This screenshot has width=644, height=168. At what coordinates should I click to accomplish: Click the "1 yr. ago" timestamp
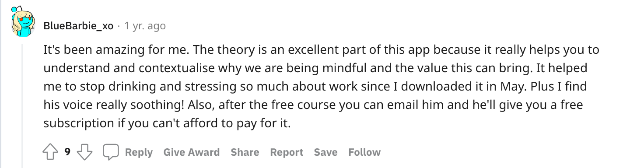[x=145, y=26]
